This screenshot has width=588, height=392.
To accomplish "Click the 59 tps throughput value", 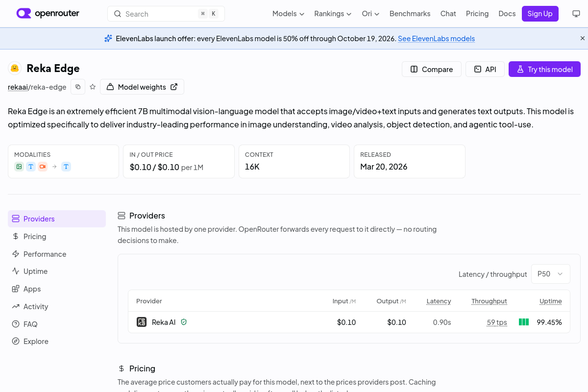I will [497, 322].
